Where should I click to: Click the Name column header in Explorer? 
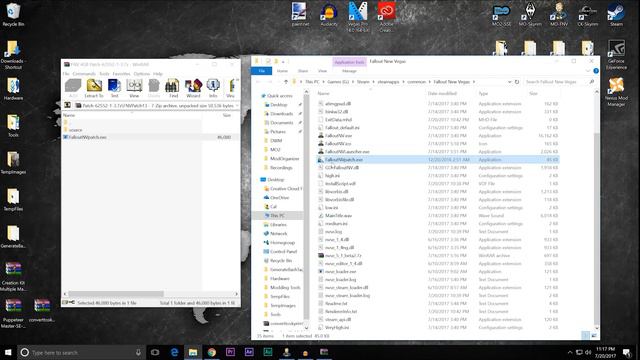(x=323, y=93)
